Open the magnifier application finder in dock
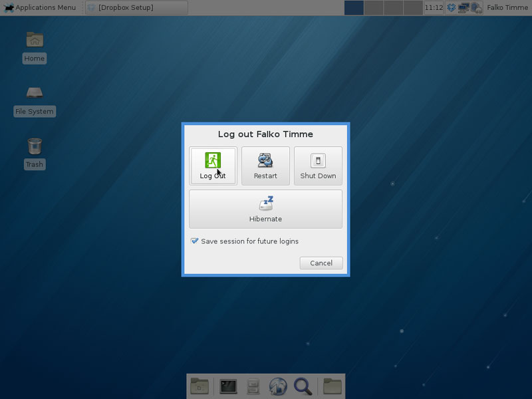 [x=303, y=386]
